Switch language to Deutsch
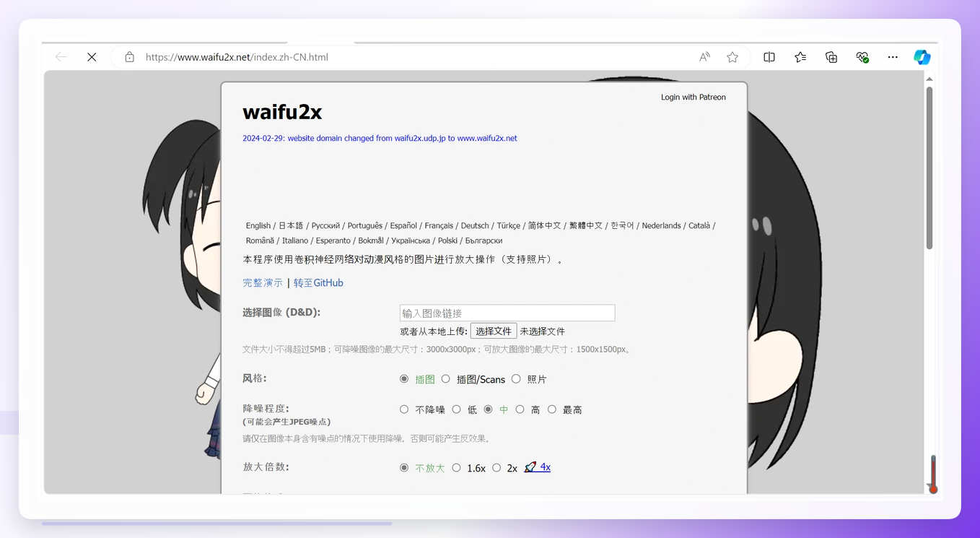The image size is (980, 538). tap(475, 225)
